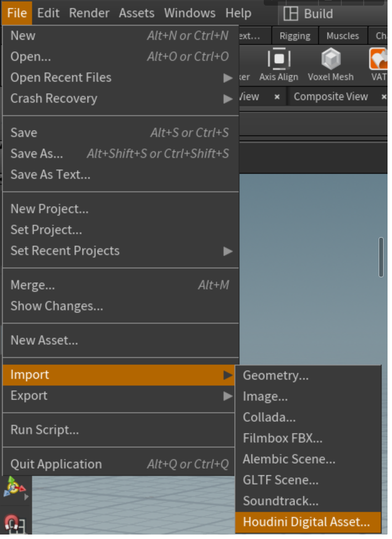Select GLTF Scene... import option

click(308, 480)
